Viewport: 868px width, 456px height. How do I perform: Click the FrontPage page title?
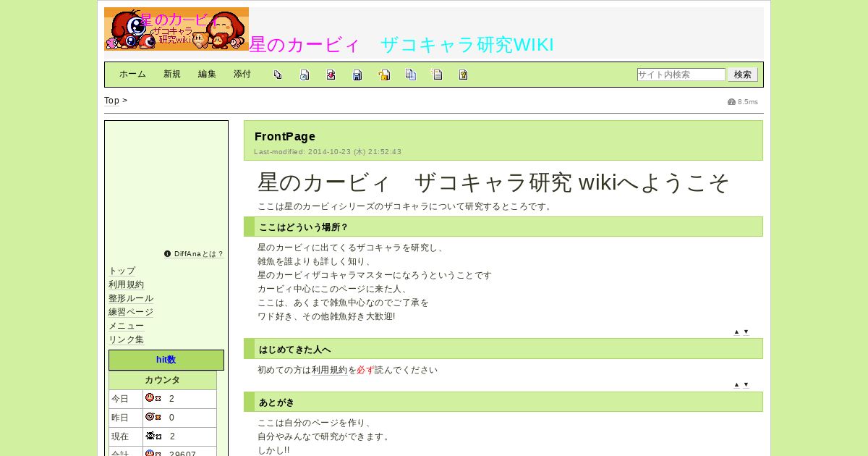click(x=285, y=137)
